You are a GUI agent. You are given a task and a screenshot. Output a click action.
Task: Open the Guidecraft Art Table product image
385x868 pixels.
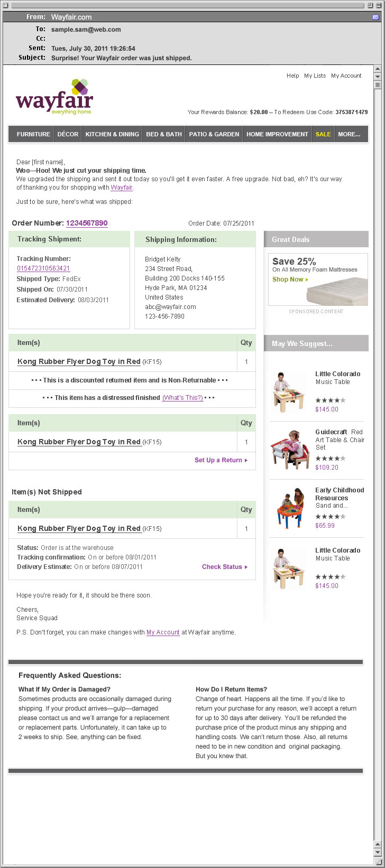click(x=287, y=449)
